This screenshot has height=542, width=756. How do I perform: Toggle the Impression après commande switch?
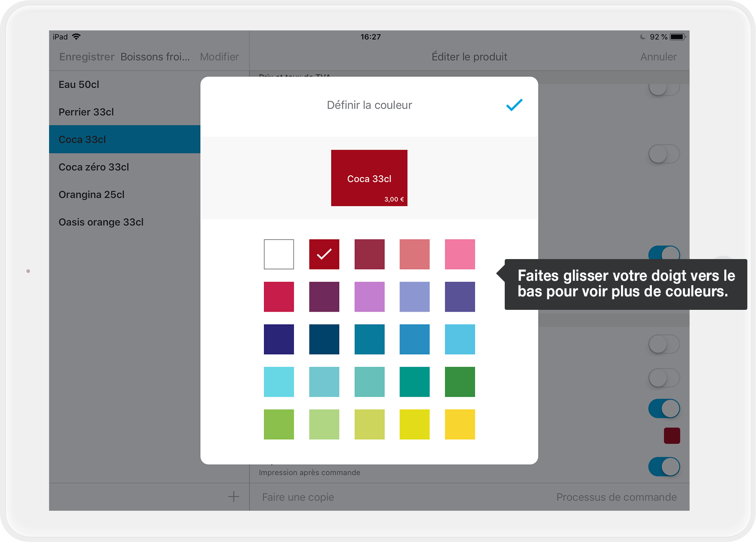(x=664, y=467)
